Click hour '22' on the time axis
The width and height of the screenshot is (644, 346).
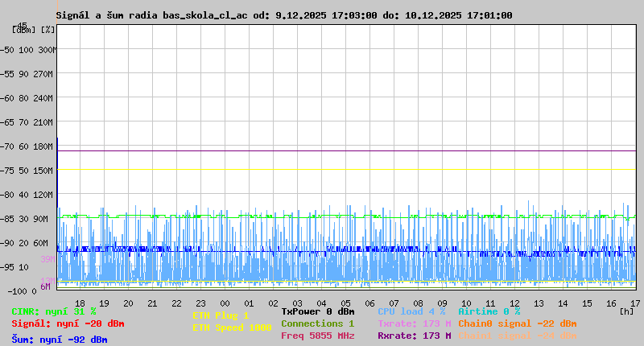click(x=176, y=303)
